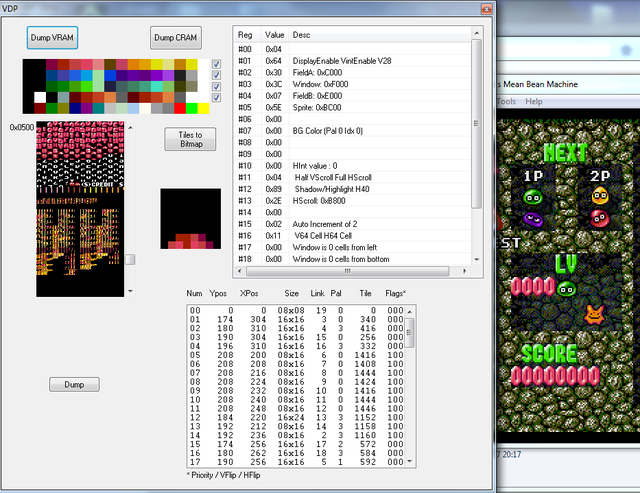The image size is (640, 493).
Task: Click the tile viewer scrollbar thumb
Action: [x=130, y=259]
